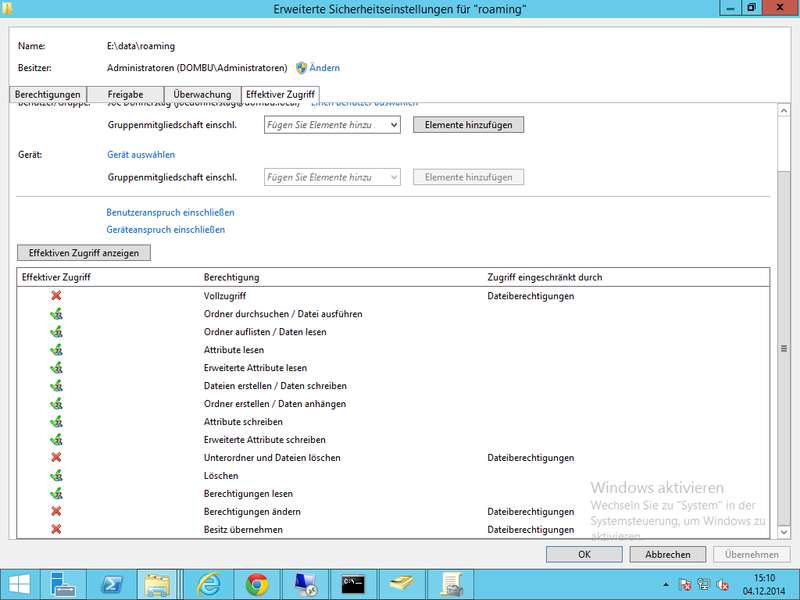Click the Benutzeranspruch einschließen link

(170, 212)
